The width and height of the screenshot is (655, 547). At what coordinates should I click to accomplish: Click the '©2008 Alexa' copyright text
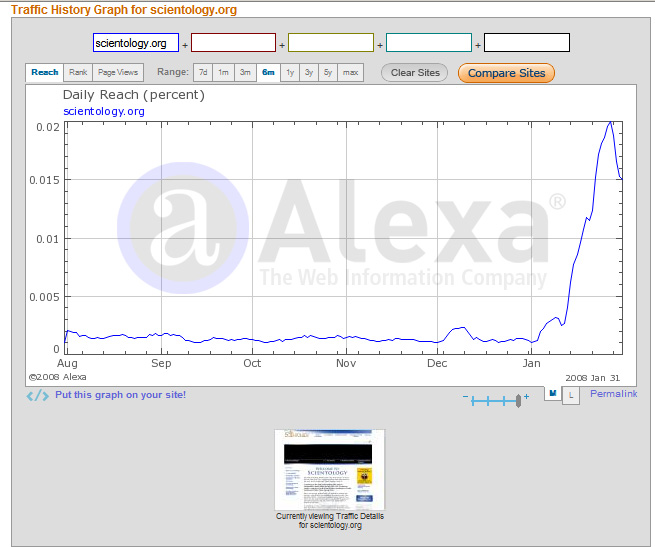coord(58,377)
